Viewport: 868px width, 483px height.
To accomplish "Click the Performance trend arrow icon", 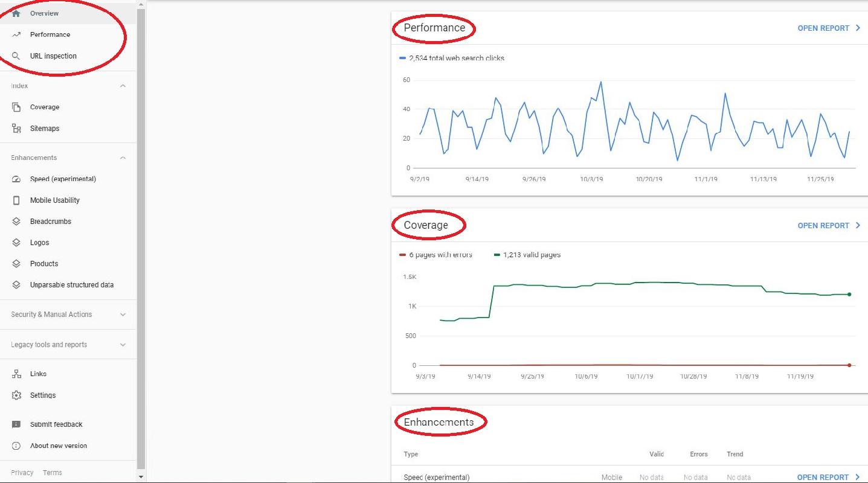I will coord(16,34).
